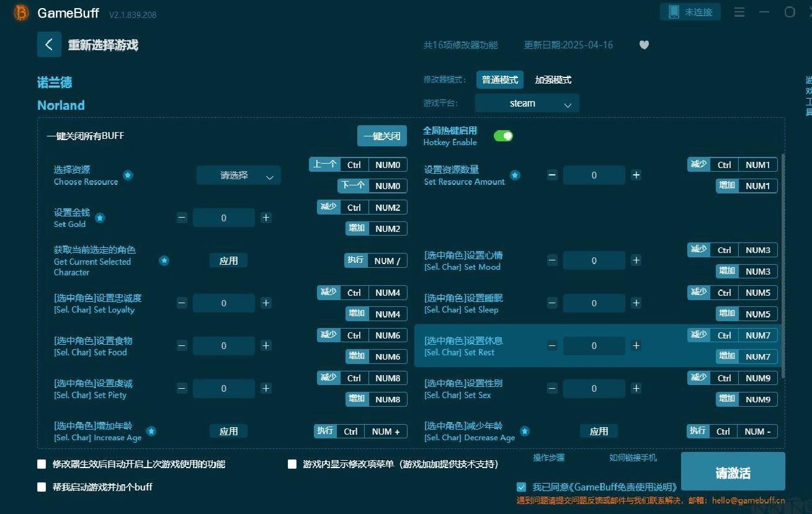
Task: Click minus for Set Loyalty
Action: click(182, 303)
